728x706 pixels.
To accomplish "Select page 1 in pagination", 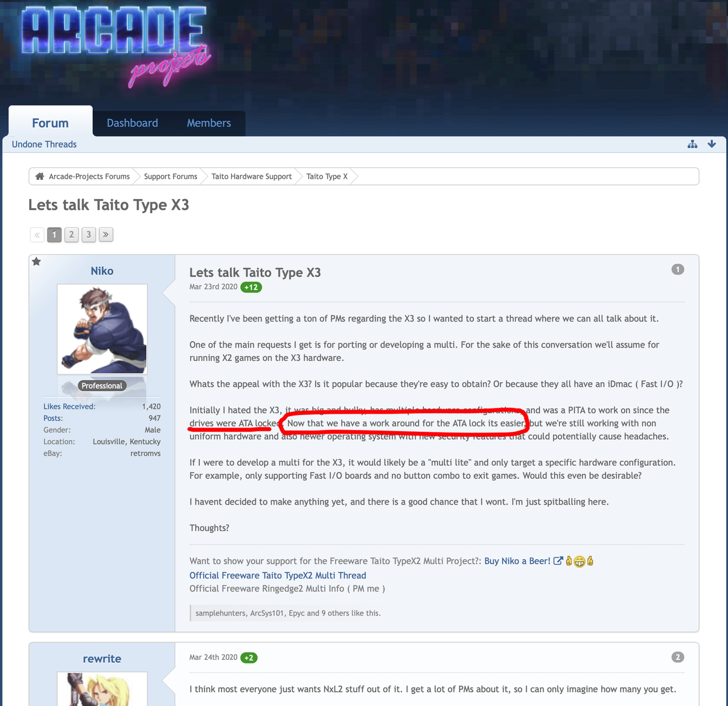I will (55, 235).
